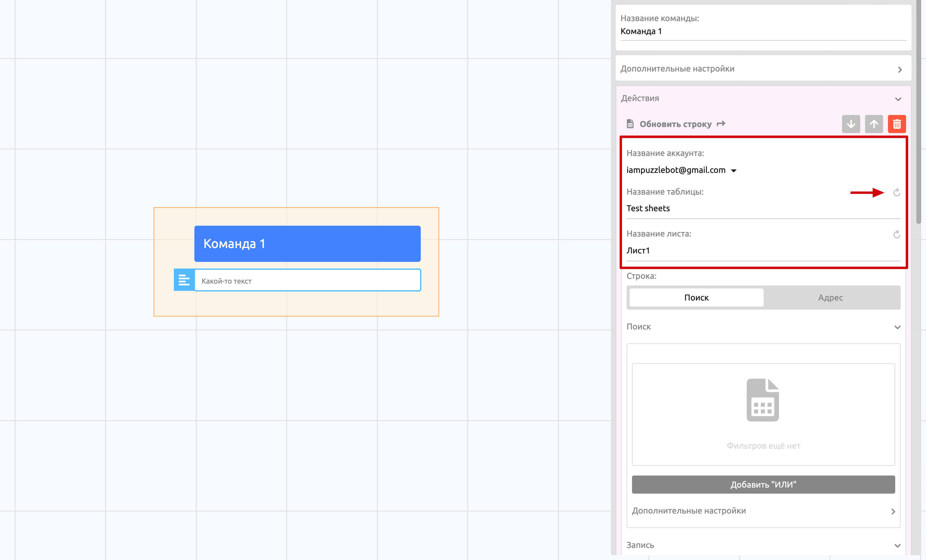Click the panel's vertical scrollbar
The width and height of the screenshot is (926, 560).
click(918, 113)
